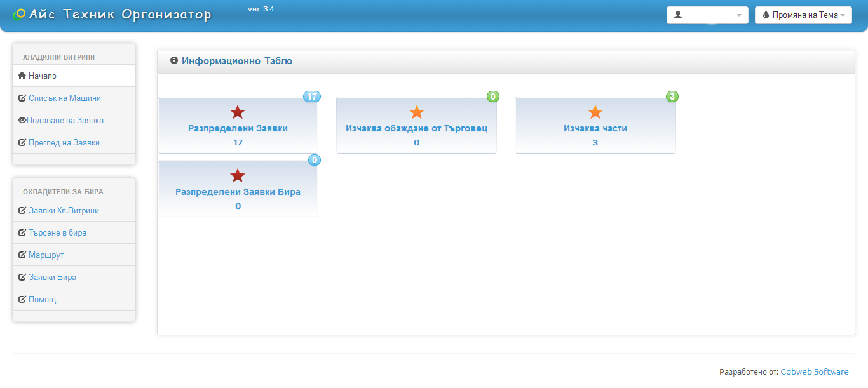Viewport: 868px width, 388px height.
Task: Open Преглед на Заявки menu item
Action: click(74, 143)
